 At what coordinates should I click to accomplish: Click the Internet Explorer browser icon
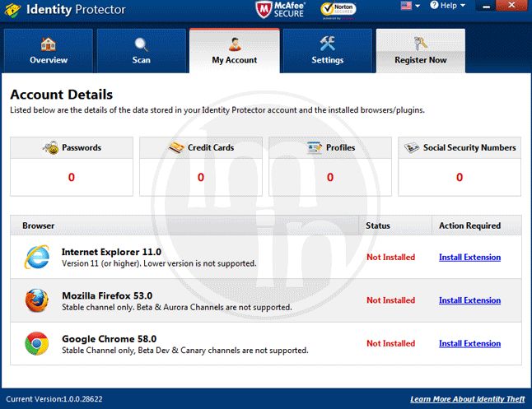point(36,258)
